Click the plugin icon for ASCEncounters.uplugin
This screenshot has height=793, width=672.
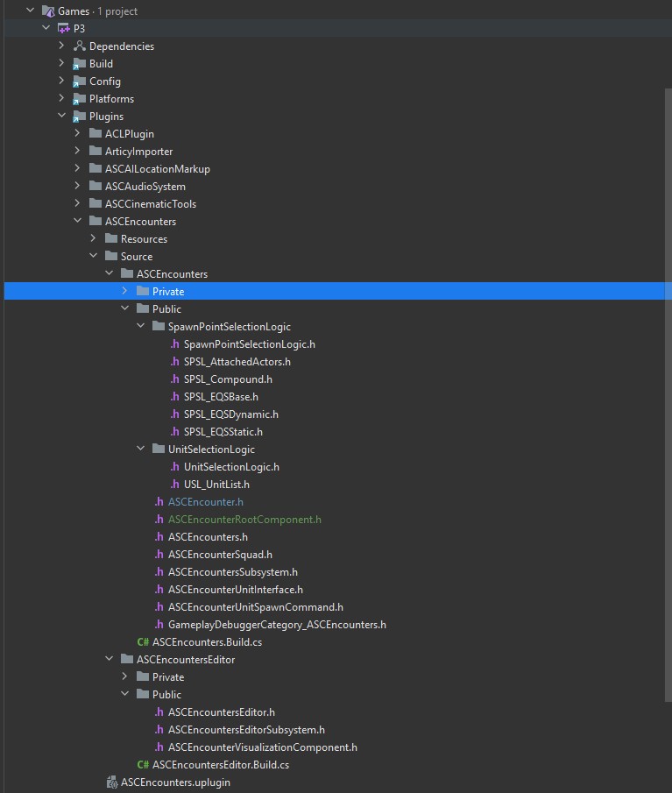(111, 782)
